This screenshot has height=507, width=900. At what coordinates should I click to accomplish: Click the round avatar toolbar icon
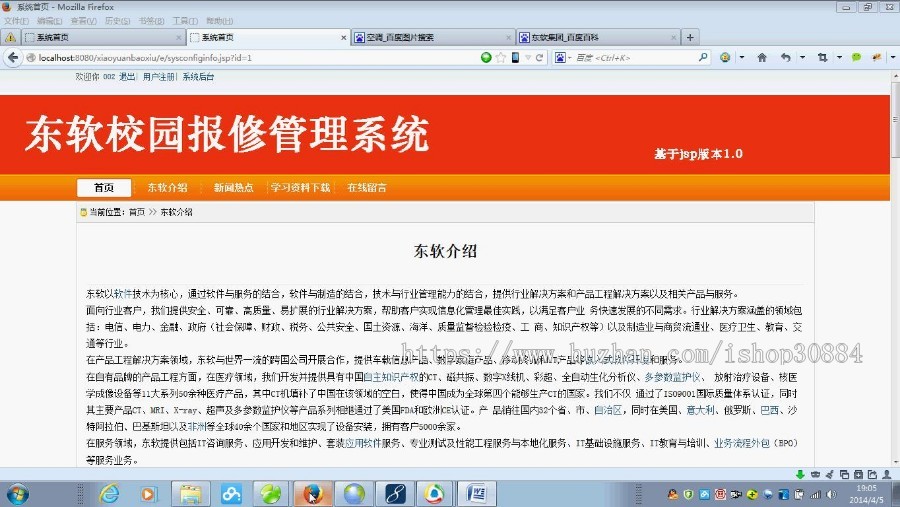[725, 57]
